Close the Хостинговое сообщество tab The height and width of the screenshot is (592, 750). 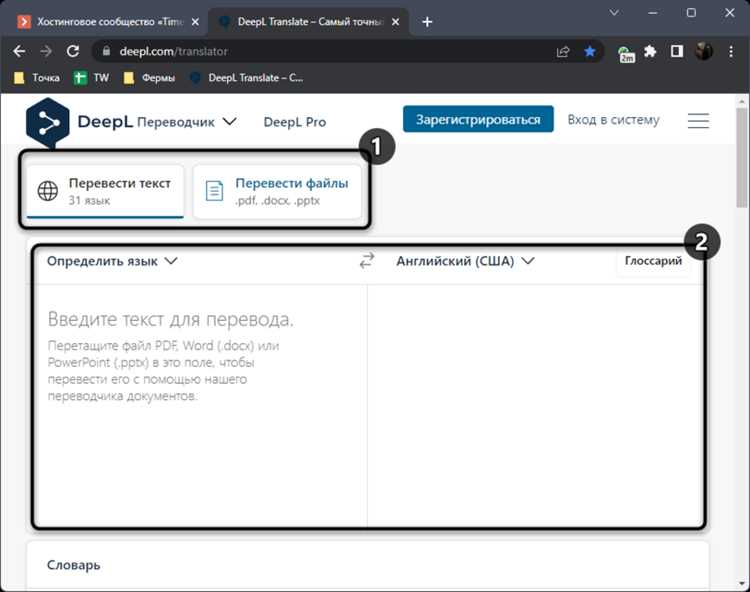(x=195, y=22)
